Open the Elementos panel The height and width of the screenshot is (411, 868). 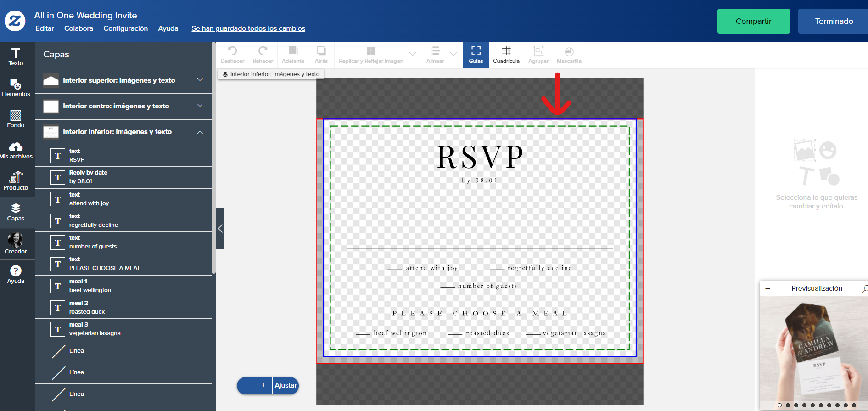(x=16, y=88)
